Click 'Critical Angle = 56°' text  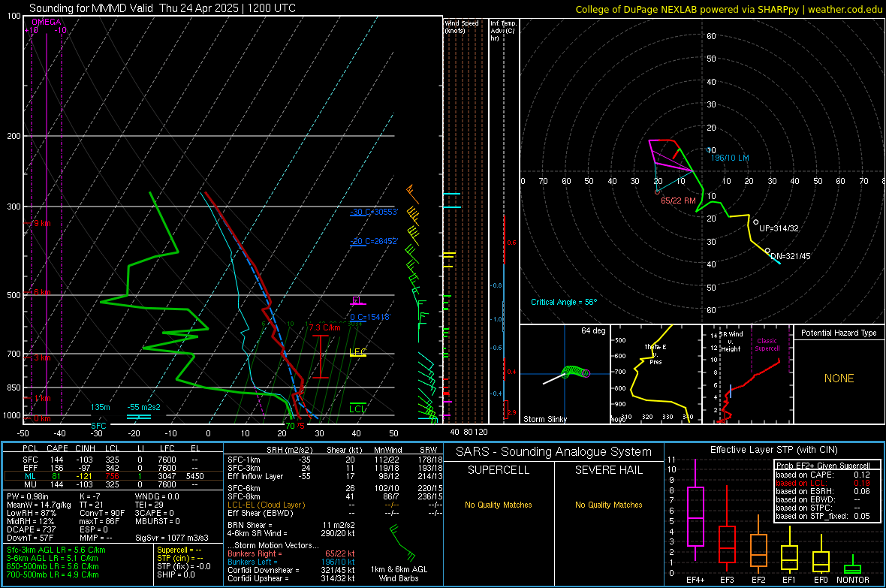click(x=564, y=302)
